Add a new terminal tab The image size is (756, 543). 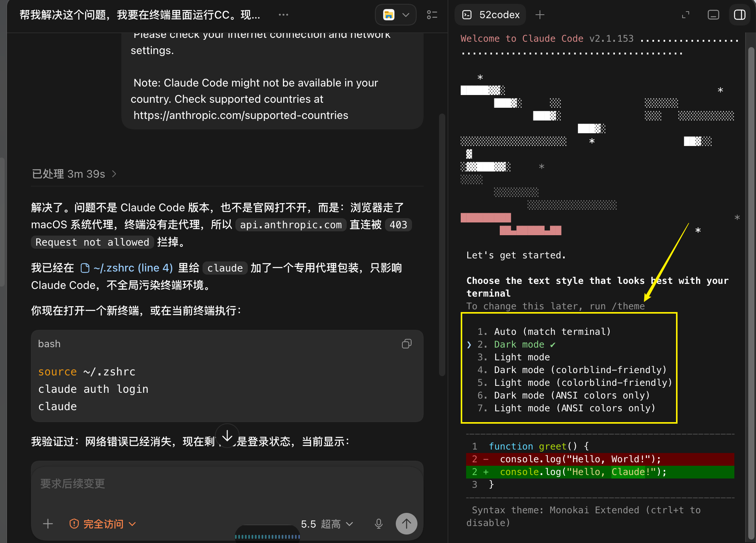click(540, 15)
